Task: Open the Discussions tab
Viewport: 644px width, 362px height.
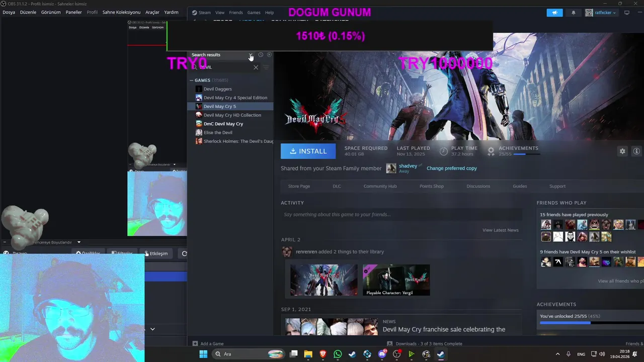Action: [478, 186]
